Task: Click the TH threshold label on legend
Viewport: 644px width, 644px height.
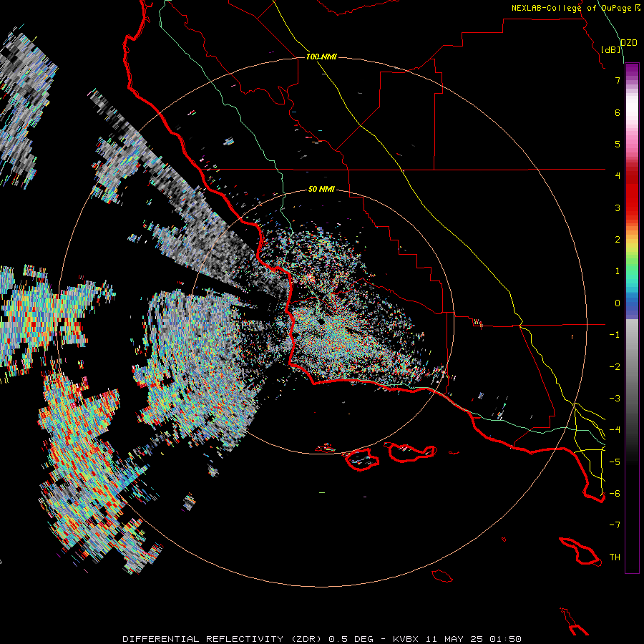Action: (615, 557)
